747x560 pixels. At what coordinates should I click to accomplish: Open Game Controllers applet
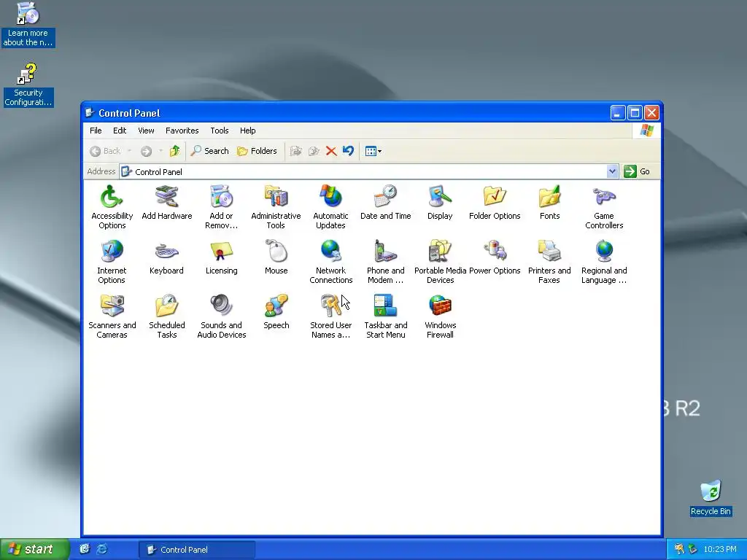(x=604, y=208)
